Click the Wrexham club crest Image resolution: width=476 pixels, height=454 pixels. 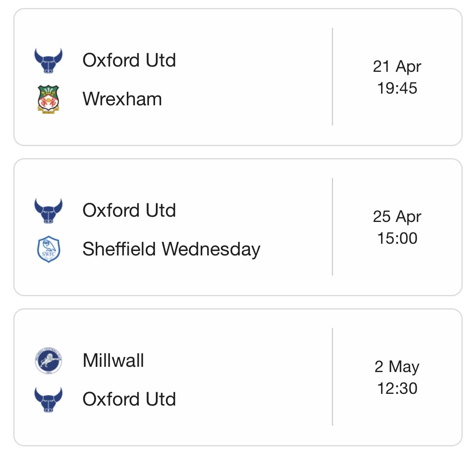(x=48, y=99)
